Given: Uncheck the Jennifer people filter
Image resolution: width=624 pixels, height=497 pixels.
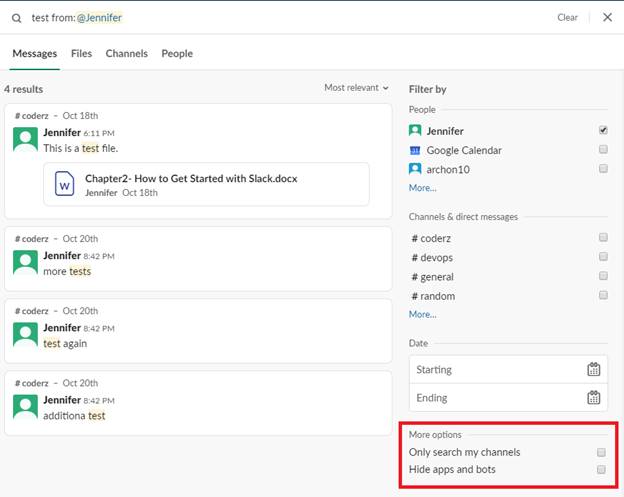Looking at the screenshot, I should click(603, 130).
